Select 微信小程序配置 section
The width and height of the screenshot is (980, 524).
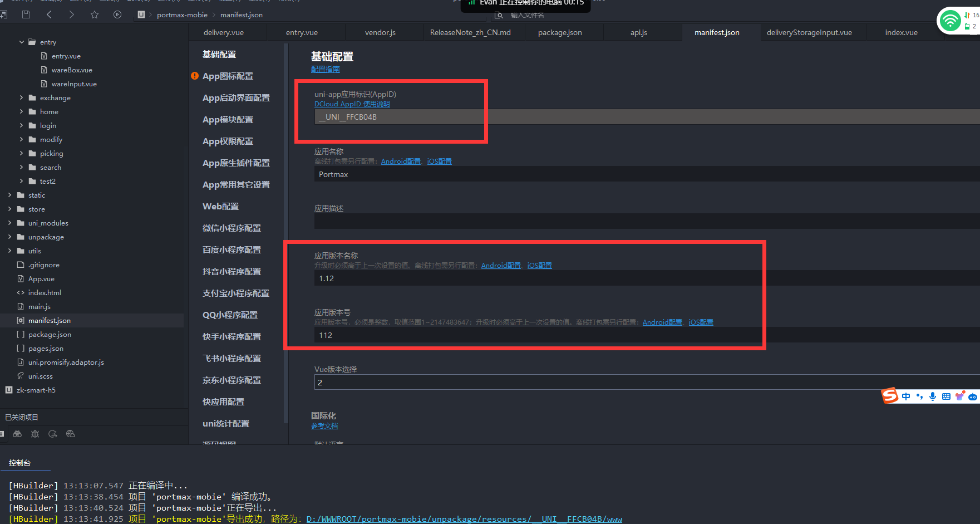[232, 228]
